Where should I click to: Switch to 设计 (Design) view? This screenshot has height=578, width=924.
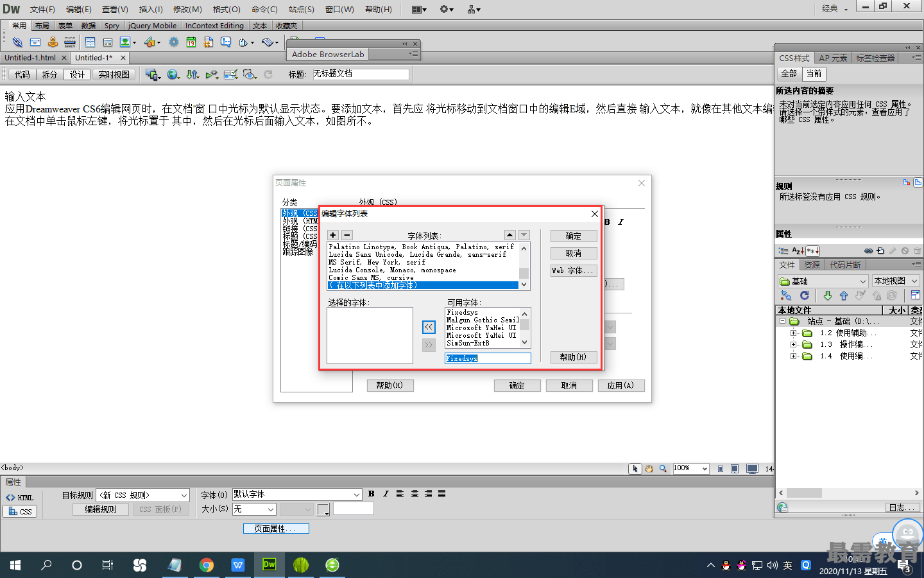pyautogui.click(x=77, y=74)
